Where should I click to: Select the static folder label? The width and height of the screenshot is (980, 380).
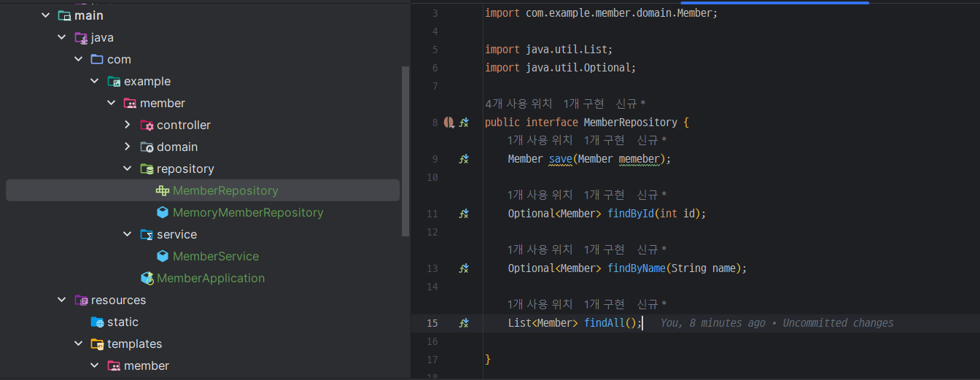[122, 322]
